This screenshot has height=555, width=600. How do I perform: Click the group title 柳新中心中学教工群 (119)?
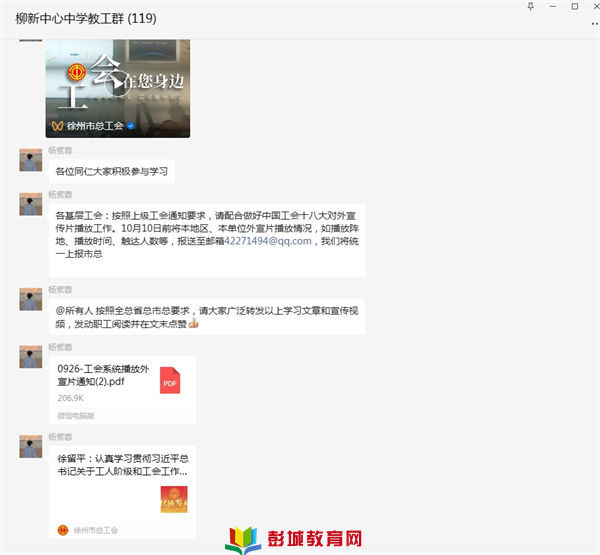point(86,18)
